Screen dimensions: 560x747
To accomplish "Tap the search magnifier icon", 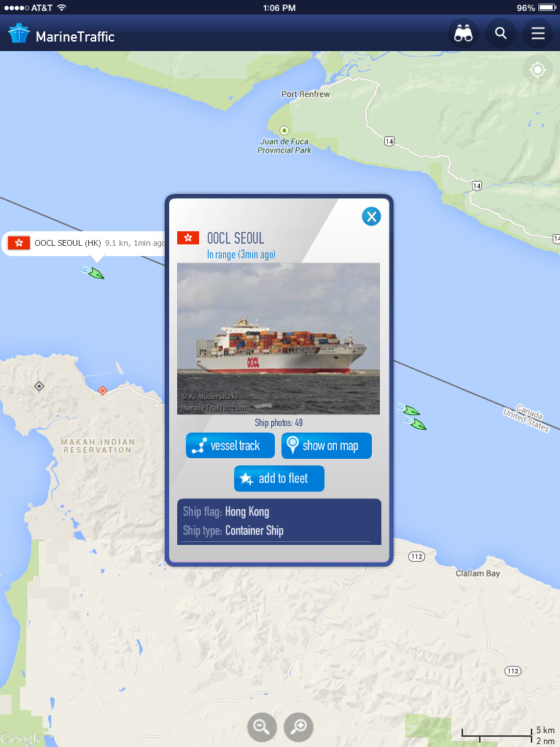I will (500, 34).
